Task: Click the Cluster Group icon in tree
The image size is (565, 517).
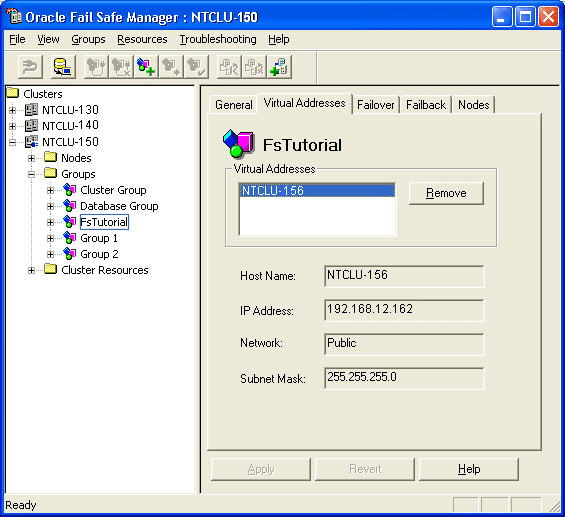Action: click(70, 190)
